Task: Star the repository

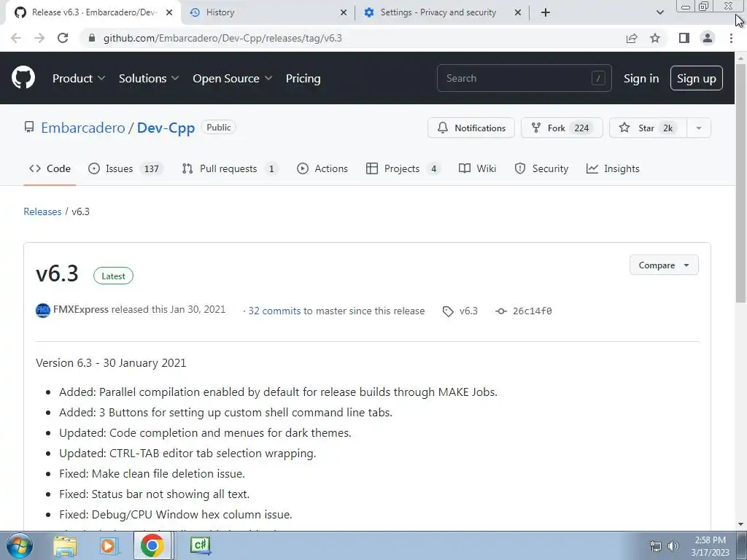Action: [x=648, y=128]
